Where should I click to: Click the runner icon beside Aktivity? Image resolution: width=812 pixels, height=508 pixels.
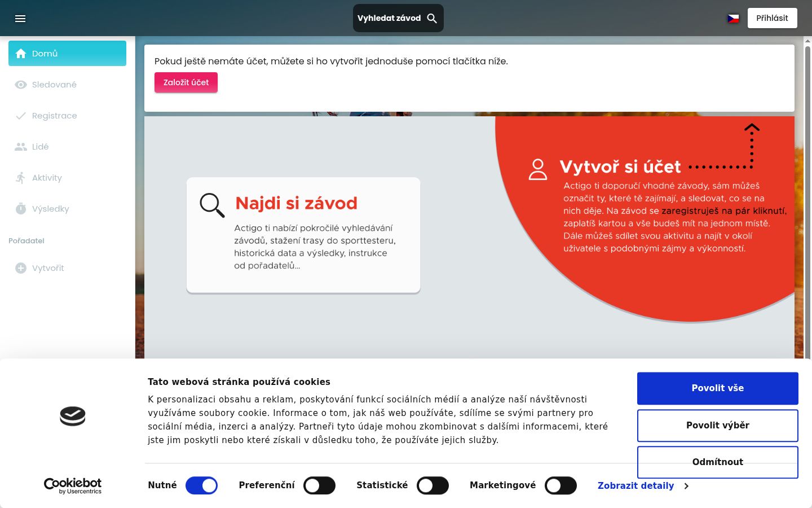coord(21,178)
